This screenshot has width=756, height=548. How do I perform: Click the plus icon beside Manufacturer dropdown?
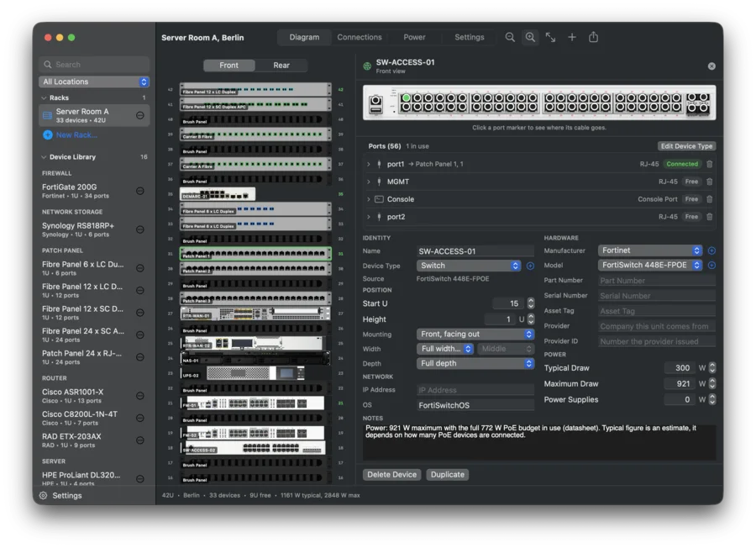711,250
